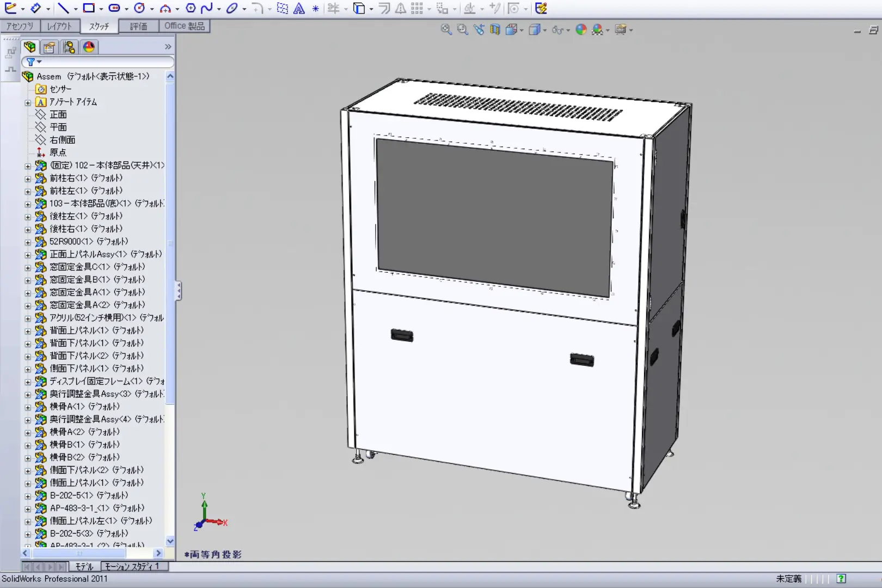882x588 pixels.
Task: Click the Edit Appearance color ball
Action: [x=581, y=30]
